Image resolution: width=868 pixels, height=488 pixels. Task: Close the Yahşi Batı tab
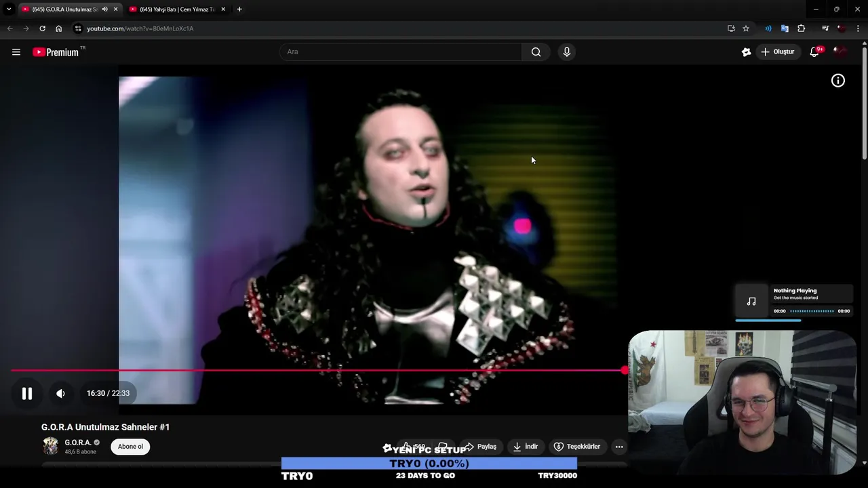pyautogui.click(x=223, y=9)
